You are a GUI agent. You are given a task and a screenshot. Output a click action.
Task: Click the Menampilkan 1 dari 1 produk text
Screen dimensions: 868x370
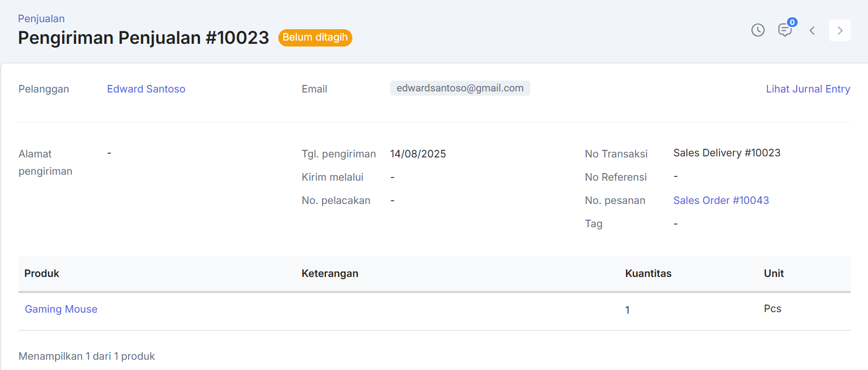[x=86, y=356]
